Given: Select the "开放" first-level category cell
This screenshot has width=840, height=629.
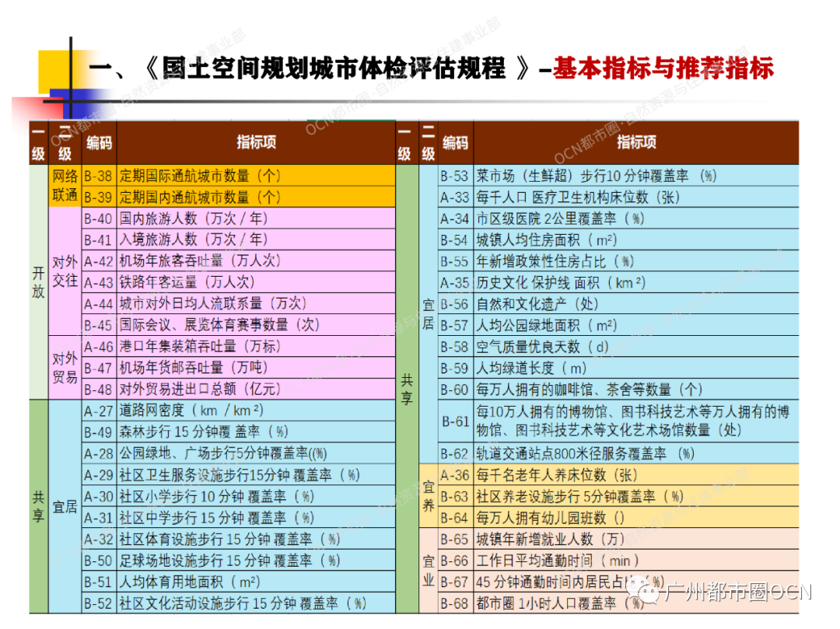Looking at the screenshot, I should coord(38,282).
